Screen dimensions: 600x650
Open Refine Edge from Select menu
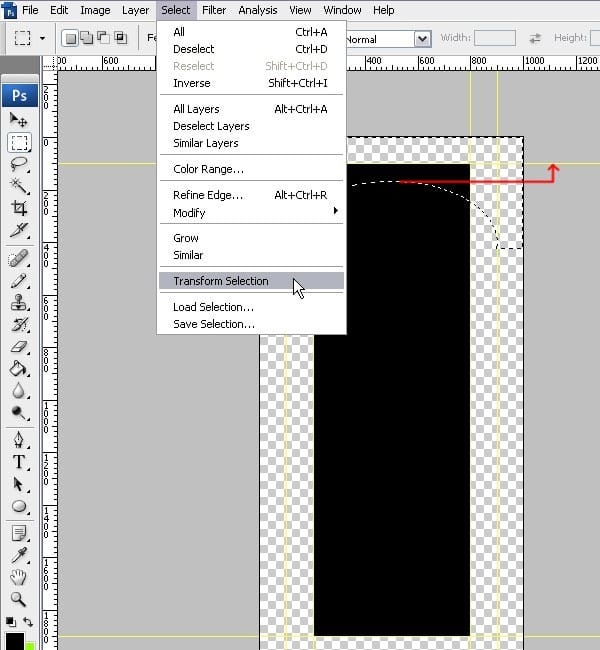[251, 195]
